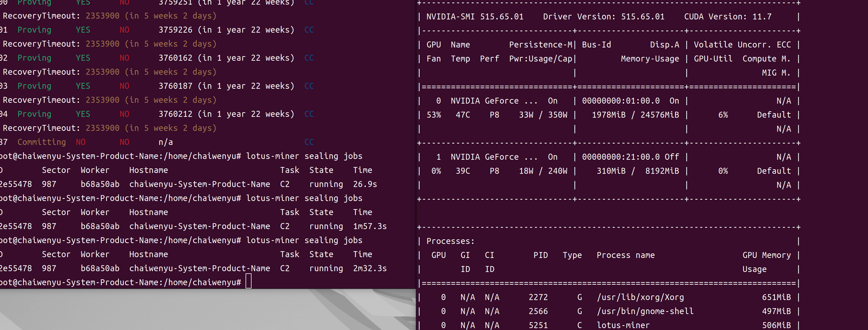Click GPU 0 fan speed "53%"
This screenshot has height=330, width=868.
[434, 115]
